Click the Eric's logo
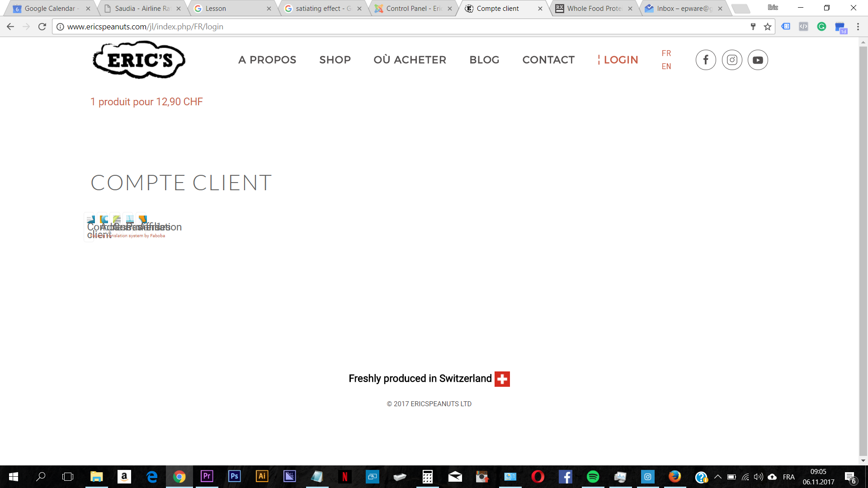 click(139, 60)
